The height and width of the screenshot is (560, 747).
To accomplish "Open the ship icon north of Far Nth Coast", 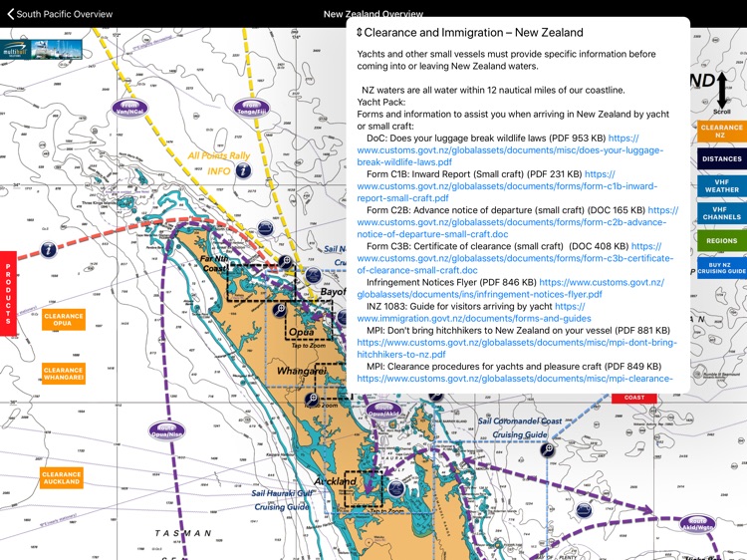I will 266,228.
